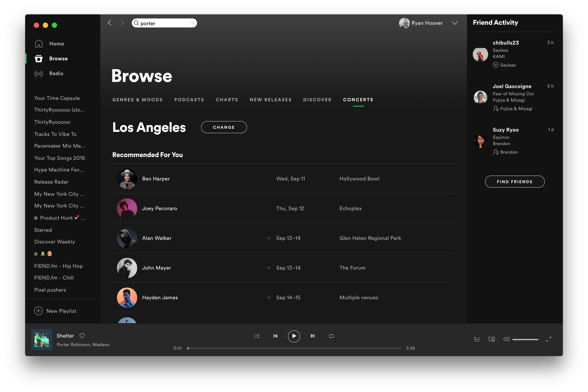The height and width of the screenshot is (392, 588).
Task: Enter full screen with expand arrows icon
Action: (x=548, y=339)
